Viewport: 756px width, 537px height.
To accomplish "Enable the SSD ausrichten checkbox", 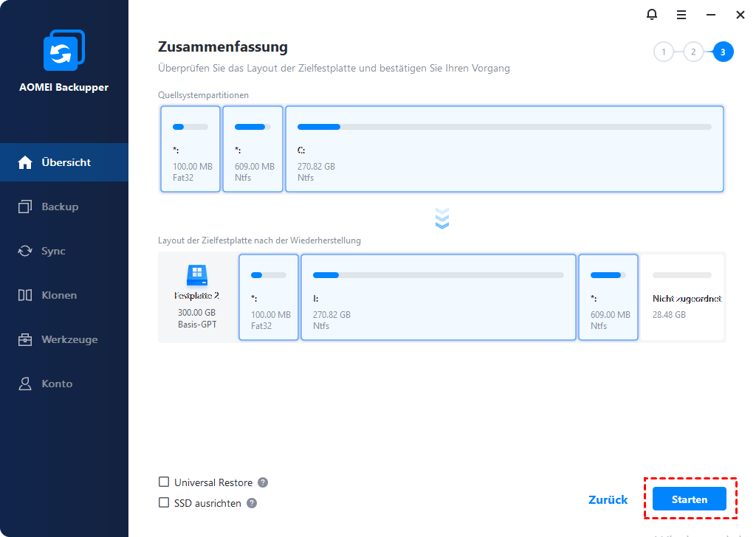I will pos(164,503).
